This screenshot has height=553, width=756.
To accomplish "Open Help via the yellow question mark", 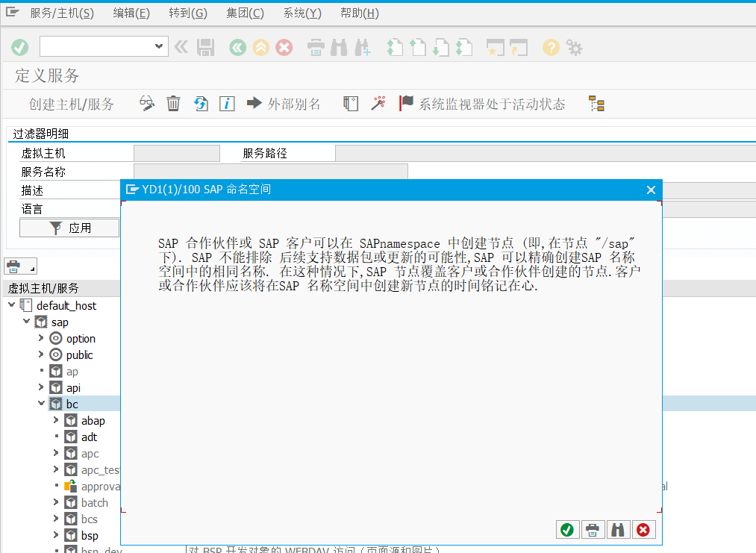I will [x=551, y=47].
